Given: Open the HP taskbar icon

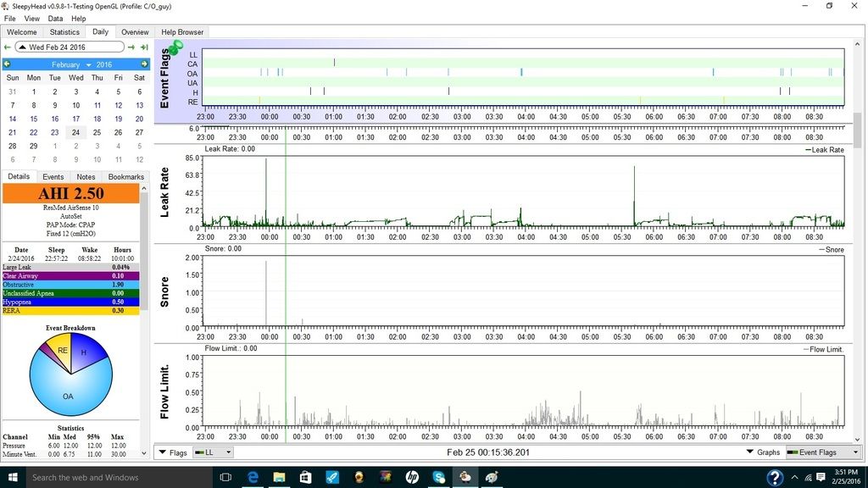Looking at the screenshot, I should point(412,477).
